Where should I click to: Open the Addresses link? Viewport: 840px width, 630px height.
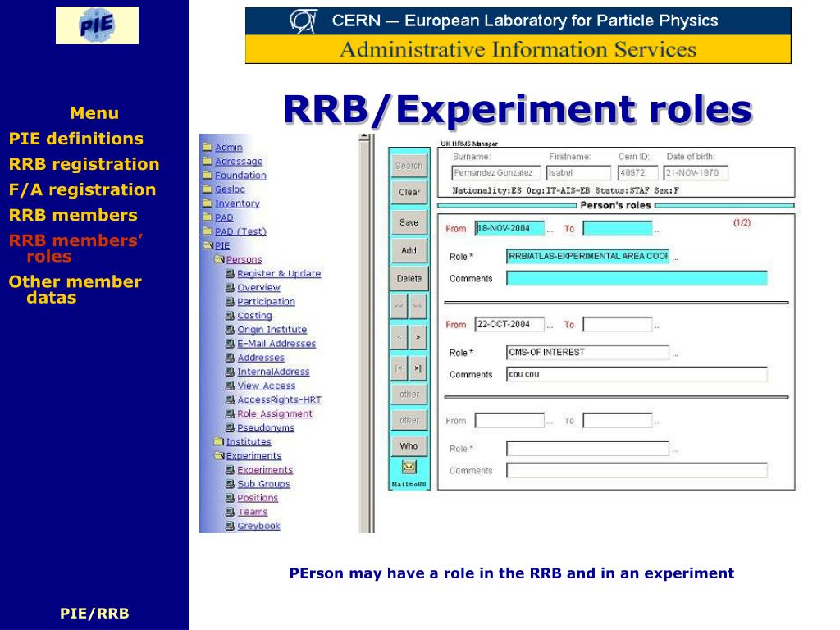[260, 358]
